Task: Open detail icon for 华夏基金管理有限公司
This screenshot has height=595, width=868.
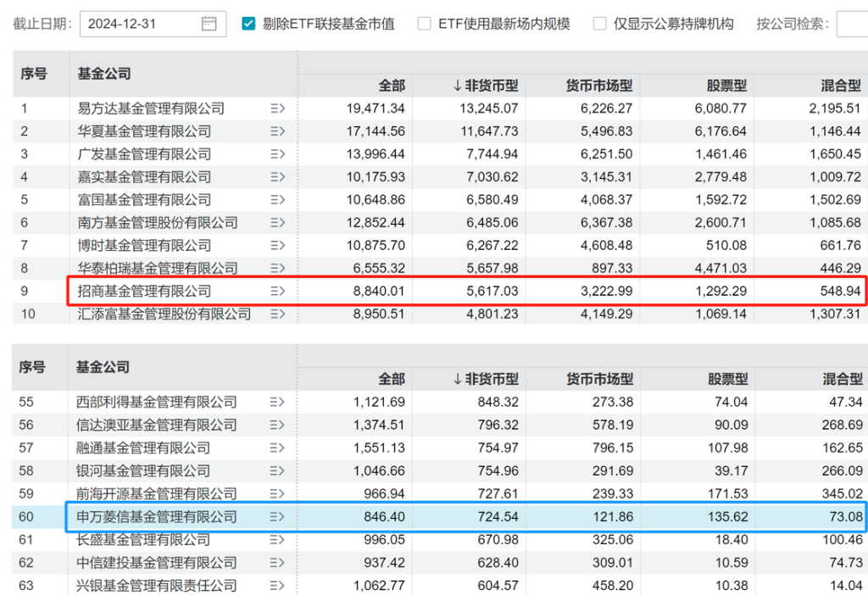Action: (x=278, y=131)
